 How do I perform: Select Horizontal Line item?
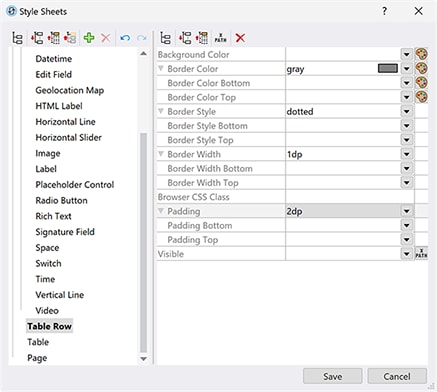coord(65,122)
